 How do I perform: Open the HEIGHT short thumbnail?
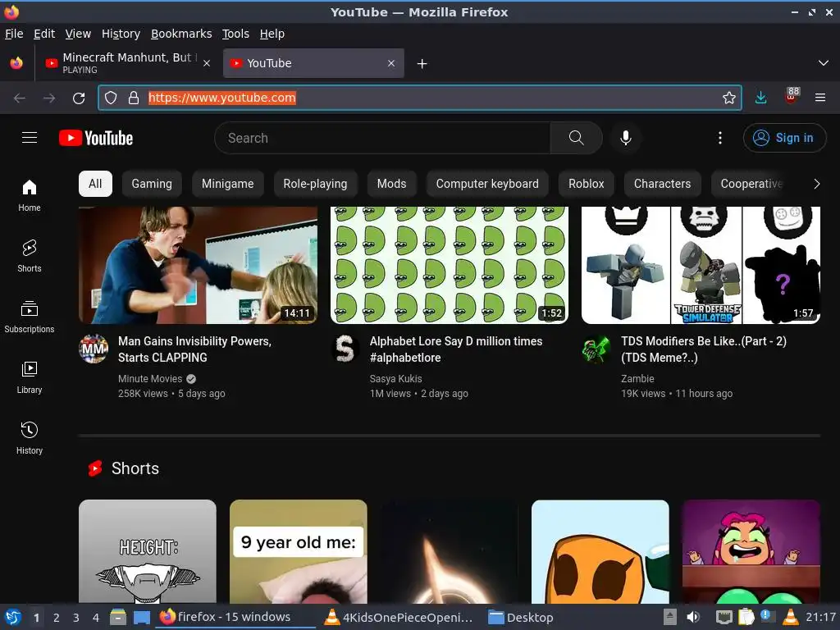pyautogui.click(x=148, y=551)
